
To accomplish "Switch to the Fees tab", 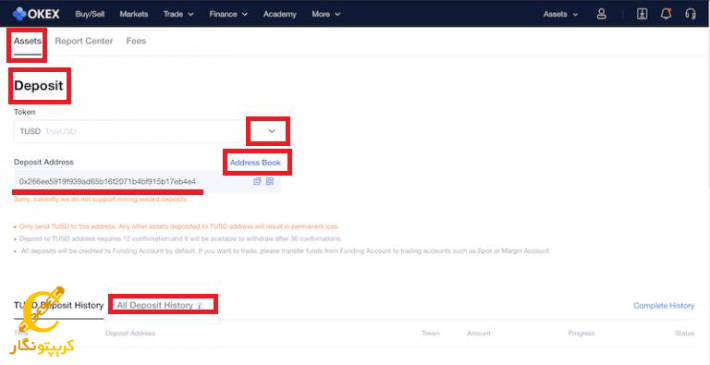I will 136,41.
